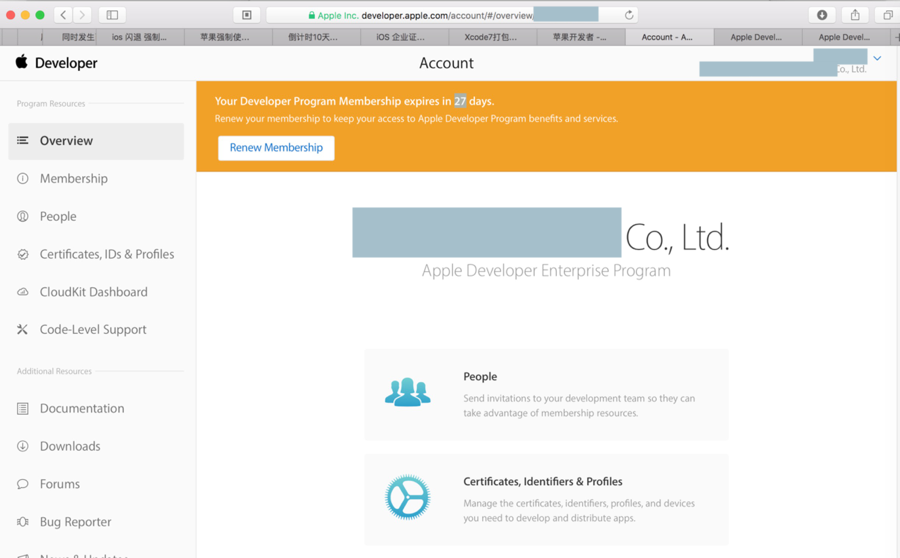Switch to the '苹果开发者' tab
Viewport: 900px width, 558px height.
click(579, 37)
